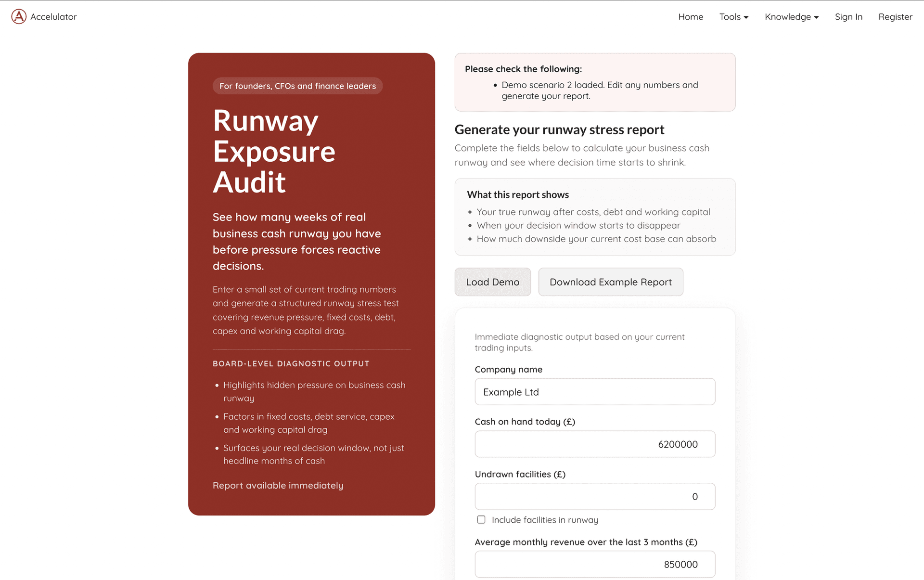This screenshot has width=924, height=580.
Task: Select 'Please check the following:' heading
Action: 524,69
